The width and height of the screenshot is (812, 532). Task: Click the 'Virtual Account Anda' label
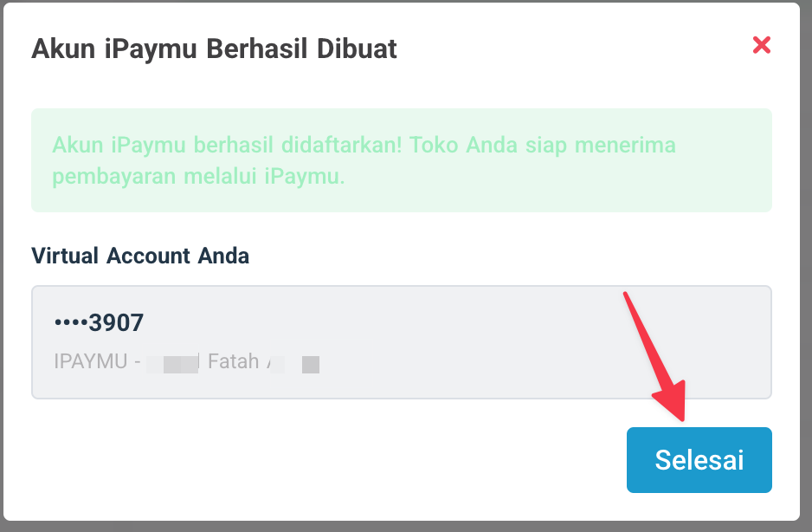click(x=140, y=256)
